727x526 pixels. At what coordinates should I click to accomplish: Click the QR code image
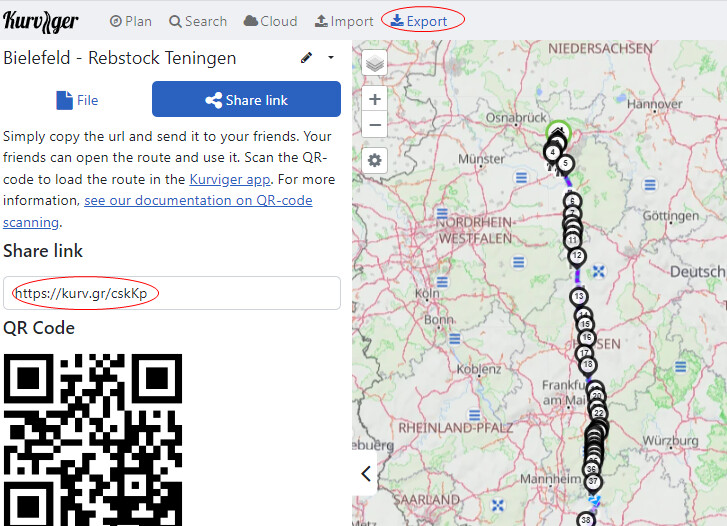tap(93, 440)
